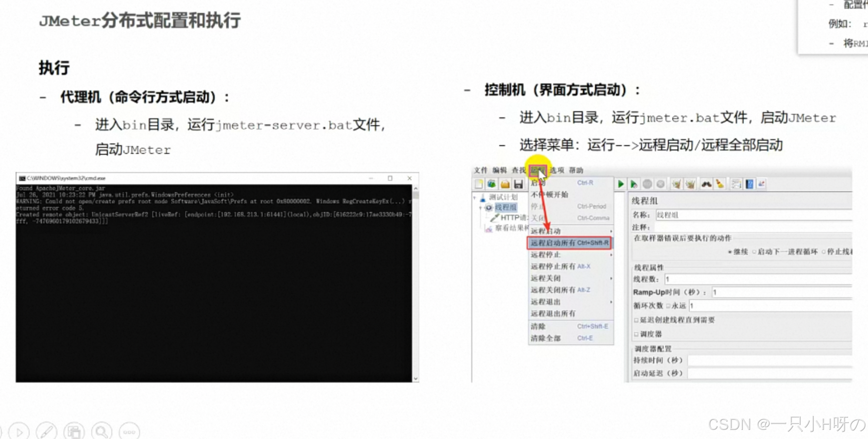Click the 线程数 input field

point(758,279)
